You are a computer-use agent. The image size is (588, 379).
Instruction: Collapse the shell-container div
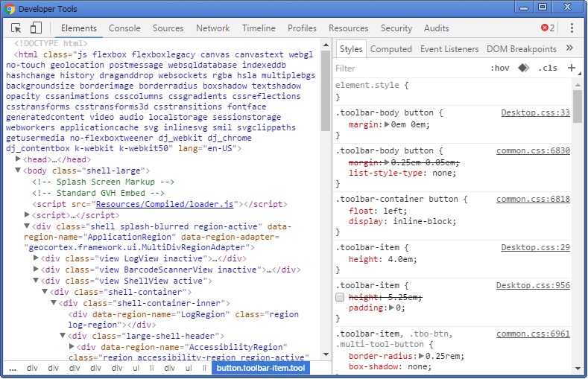click(45, 292)
